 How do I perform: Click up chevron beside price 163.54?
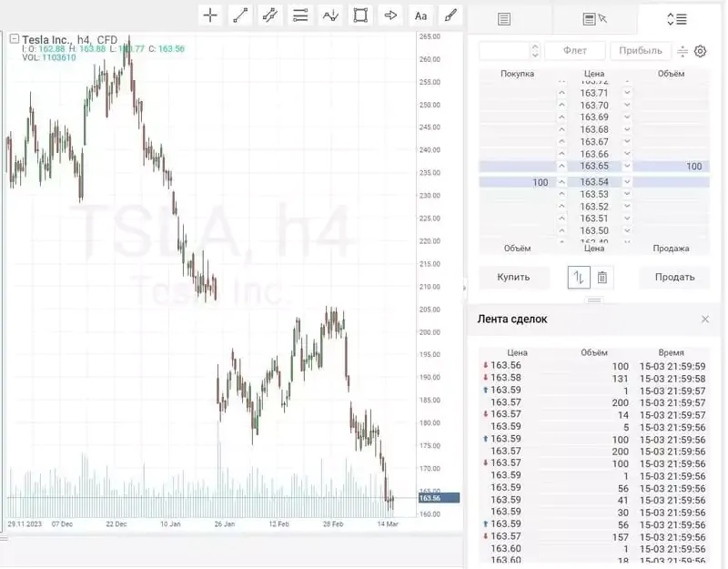pos(561,182)
